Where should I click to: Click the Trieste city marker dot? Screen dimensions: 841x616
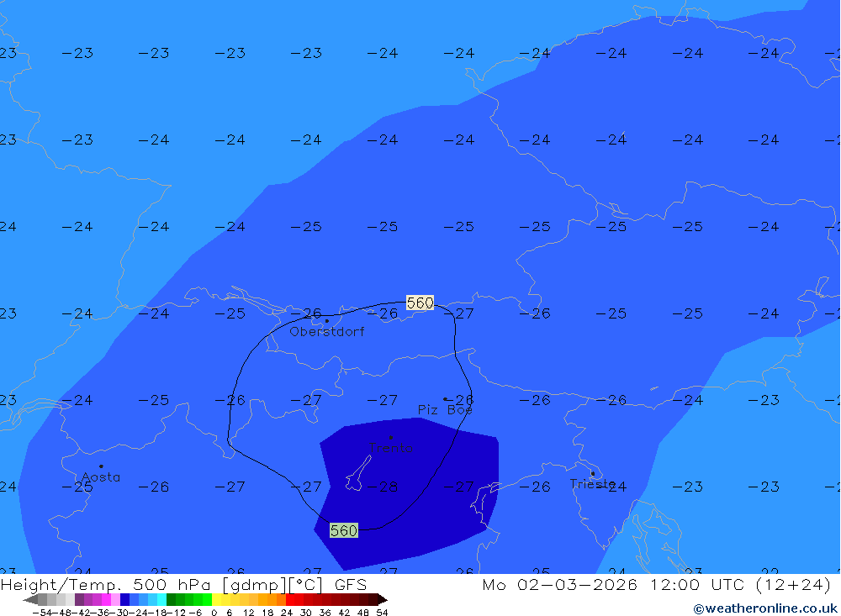[x=593, y=473]
